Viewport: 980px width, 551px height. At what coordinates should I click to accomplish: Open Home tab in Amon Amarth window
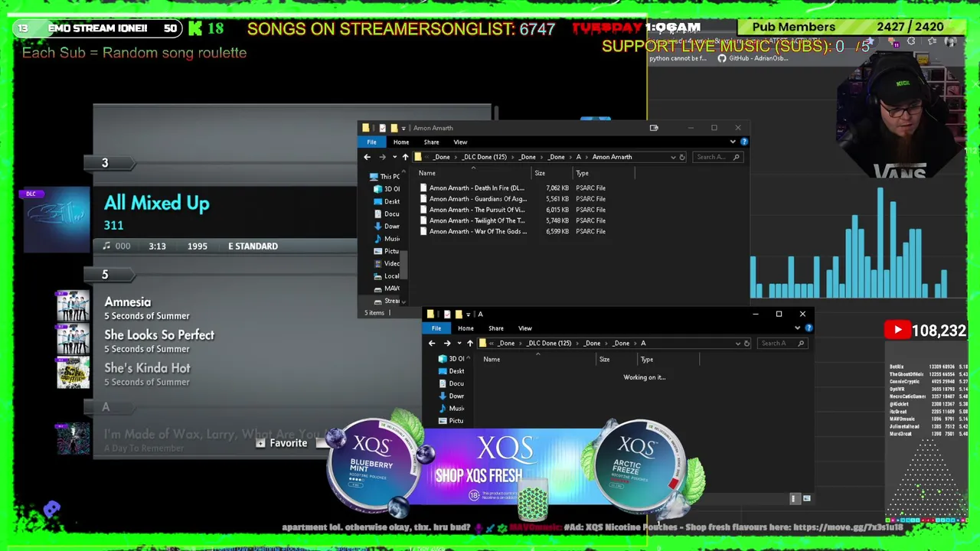pyautogui.click(x=401, y=142)
